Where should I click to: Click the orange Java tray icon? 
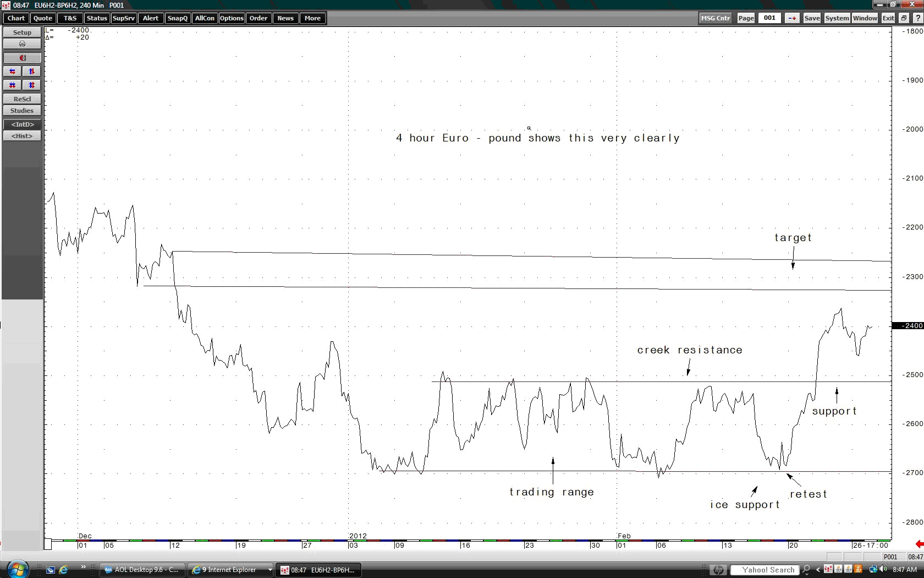pyautogui.click(x=858, y=569)
